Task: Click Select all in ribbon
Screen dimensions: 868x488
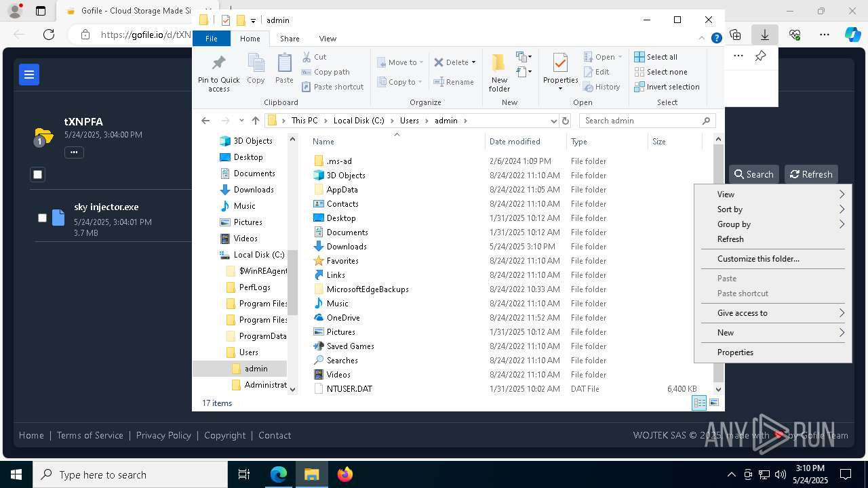Action: tap(656, 57)
